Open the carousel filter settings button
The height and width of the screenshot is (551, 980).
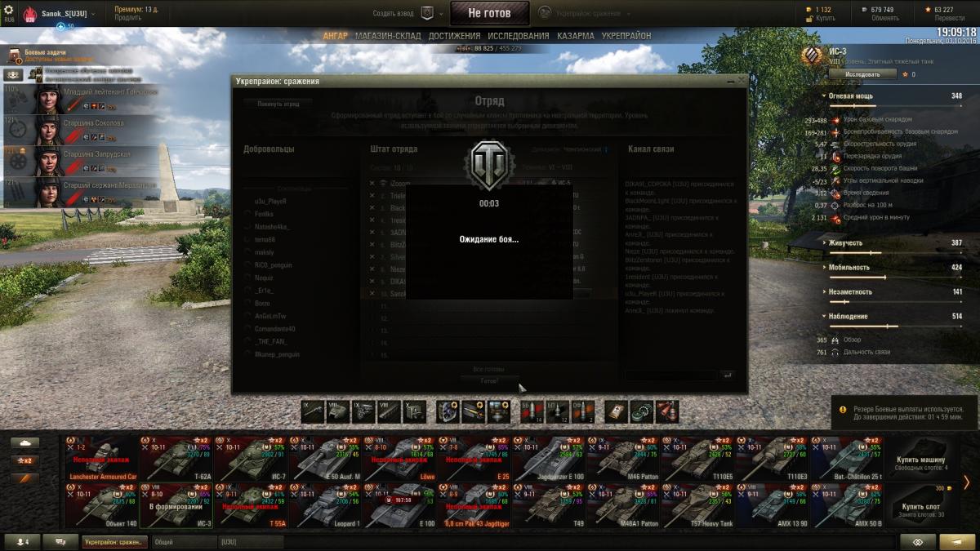pos(24,478)
